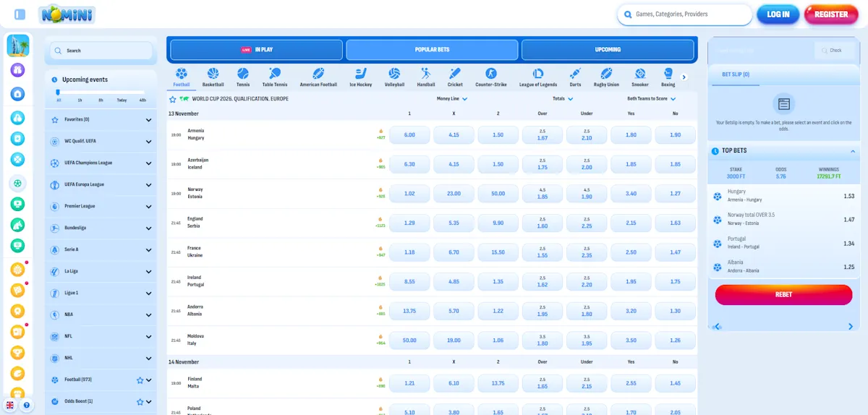Viewport: 868px width, 415px height.
Task: Expand the NBA section
Action: coord(101,315)
